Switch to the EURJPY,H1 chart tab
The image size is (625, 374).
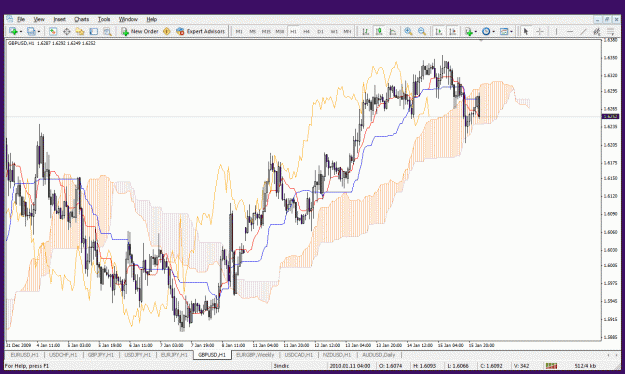coord(174,355)
